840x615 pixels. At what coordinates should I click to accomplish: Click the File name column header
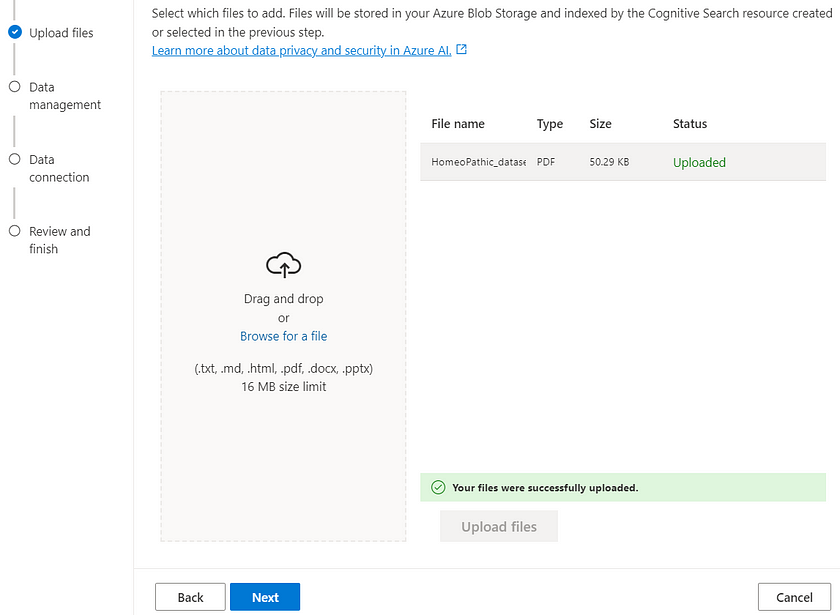click(x=458, y=124)
